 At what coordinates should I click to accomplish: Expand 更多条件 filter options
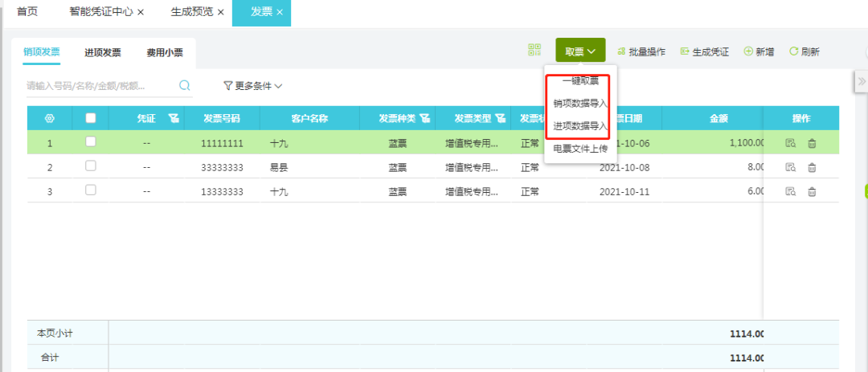[253, 86]
